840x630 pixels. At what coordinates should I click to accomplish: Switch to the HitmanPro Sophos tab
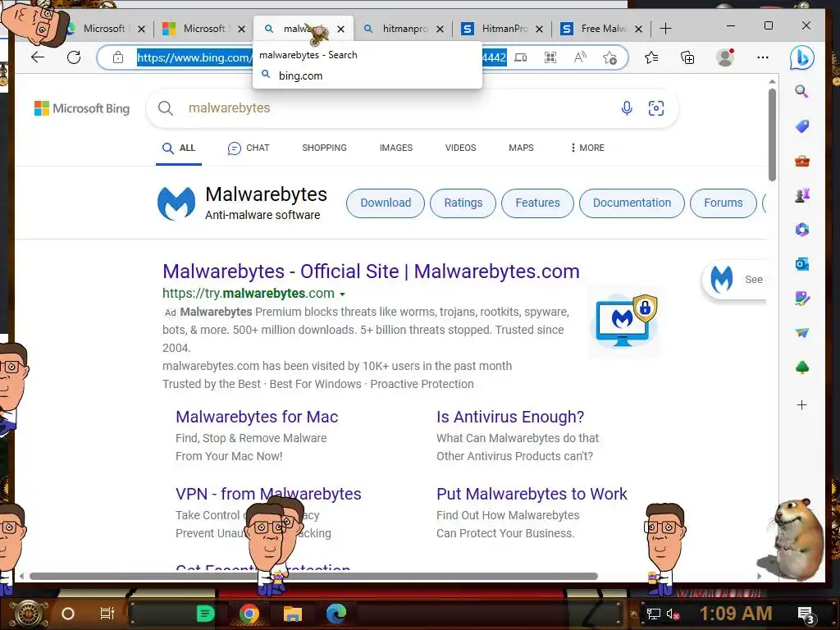[x=504, y=29]
